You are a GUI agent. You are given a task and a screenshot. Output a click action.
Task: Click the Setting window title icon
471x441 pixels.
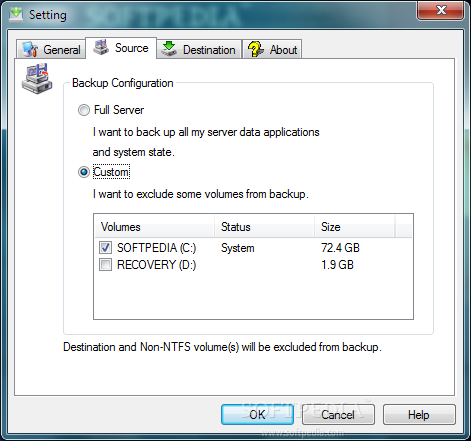pos(16,15)
